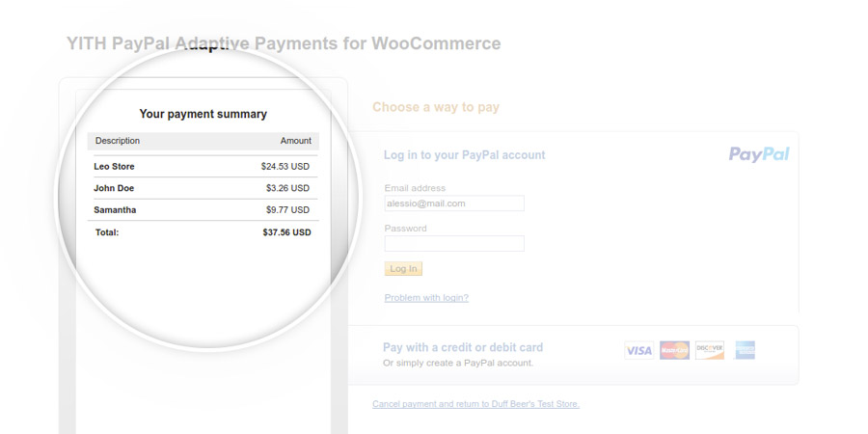This screenshot has width=868, height=434.
Task: Click the $24.53 USD amount
Action: 285,166
